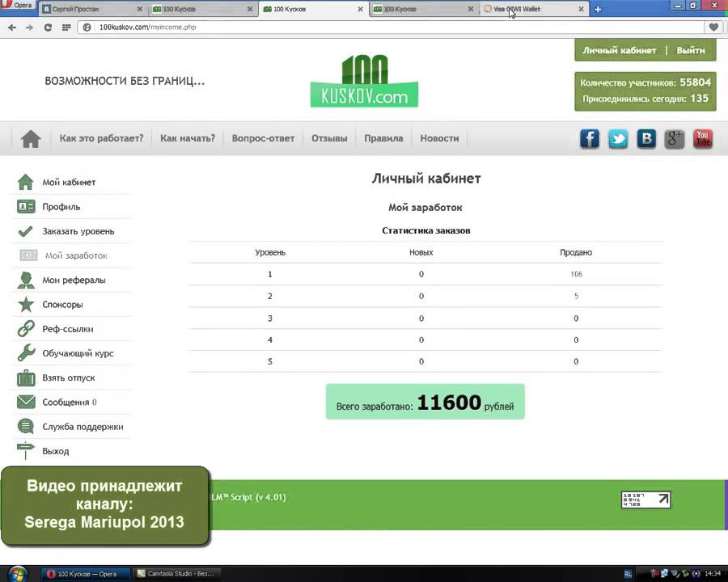Open Отзывы menu item
This screenshot has height=582, width=728.
[329, 138]
